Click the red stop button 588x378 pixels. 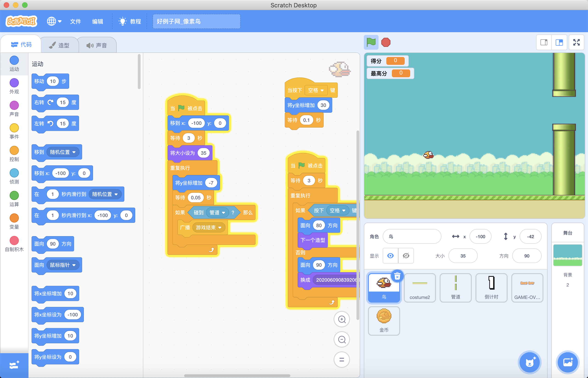coord(386,42)
